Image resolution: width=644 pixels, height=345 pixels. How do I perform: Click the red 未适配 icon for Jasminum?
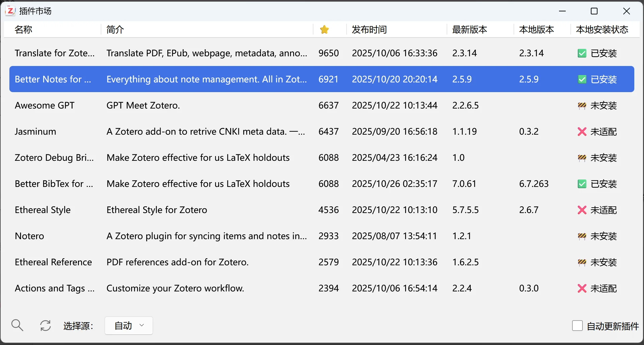(582, 131)
